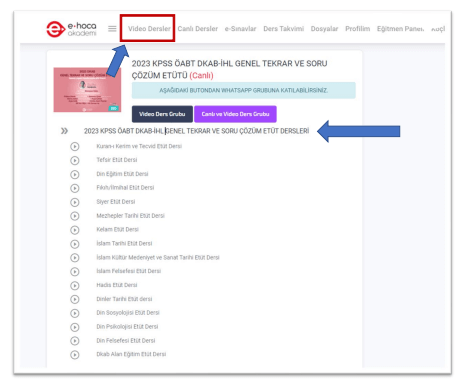Viewport: 467px width, 382px height.
Task: Open the Video Dersler menu
Action: (149, 29)
